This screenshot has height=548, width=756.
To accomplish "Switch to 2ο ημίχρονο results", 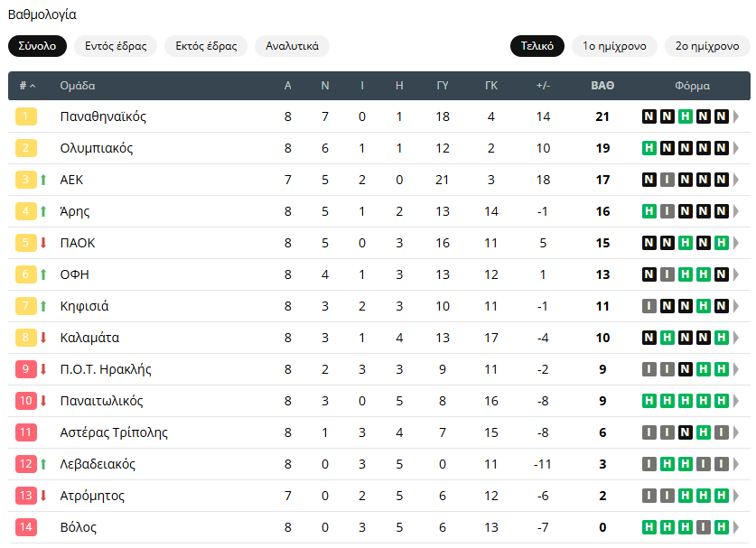I will pos(707,46).
